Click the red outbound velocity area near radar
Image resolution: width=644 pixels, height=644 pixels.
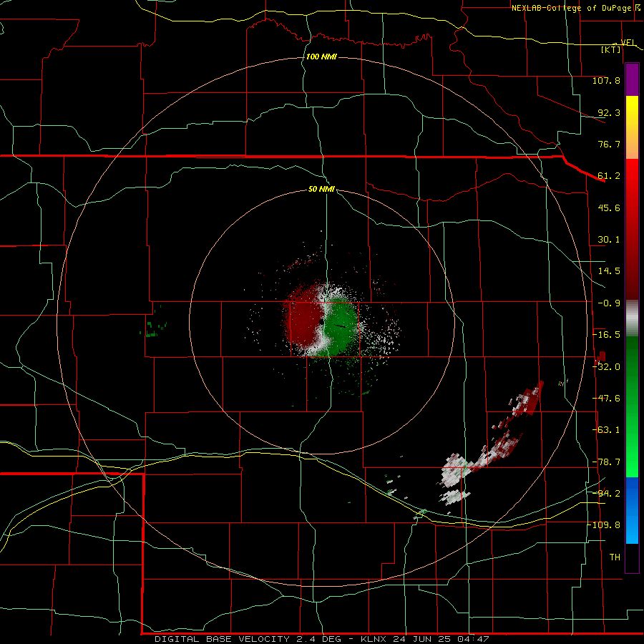[x=302, y=318]
